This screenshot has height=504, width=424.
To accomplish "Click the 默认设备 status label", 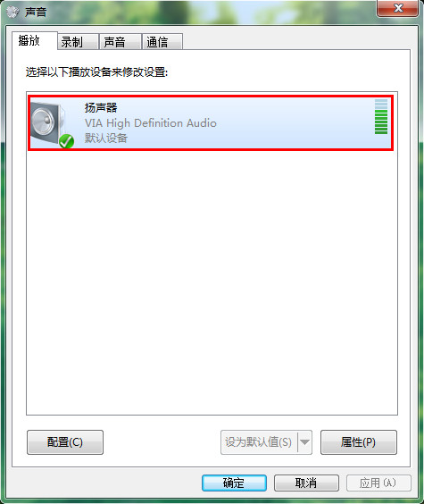I will (106, 139).
